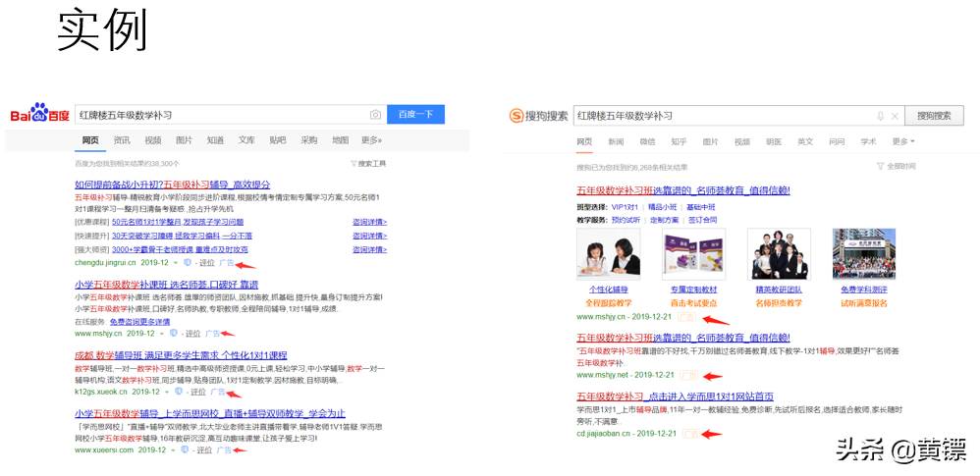
Task: Click 评价 in chengdu.jingrui.cn row
Action: click(x=206, y=263)
